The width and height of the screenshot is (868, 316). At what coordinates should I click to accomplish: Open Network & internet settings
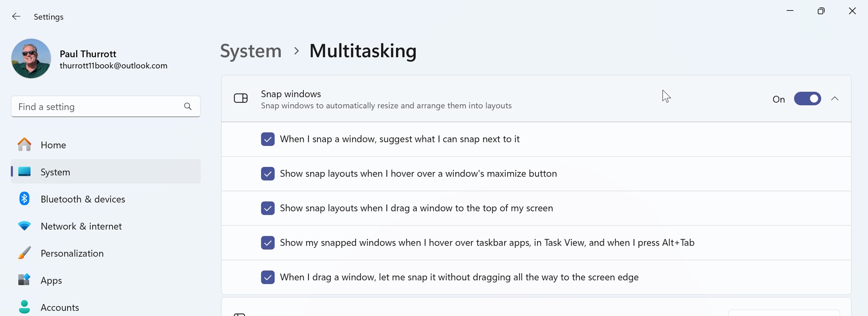pos(81,226)
